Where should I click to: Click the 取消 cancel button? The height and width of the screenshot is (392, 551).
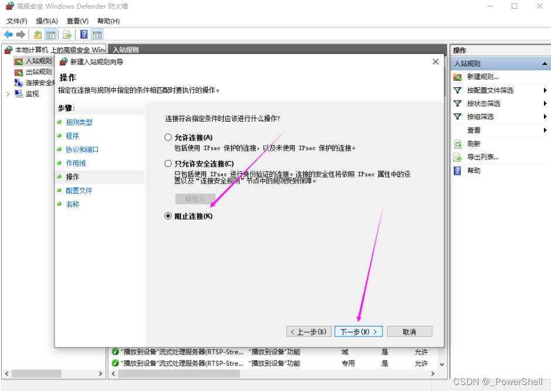coord(410,332)
